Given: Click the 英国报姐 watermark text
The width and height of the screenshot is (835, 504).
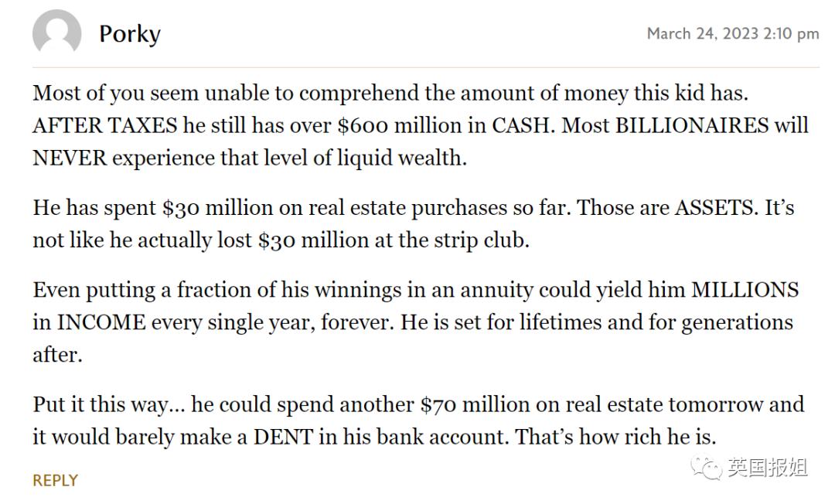Looking at the screenshot, I should [768, 468].
